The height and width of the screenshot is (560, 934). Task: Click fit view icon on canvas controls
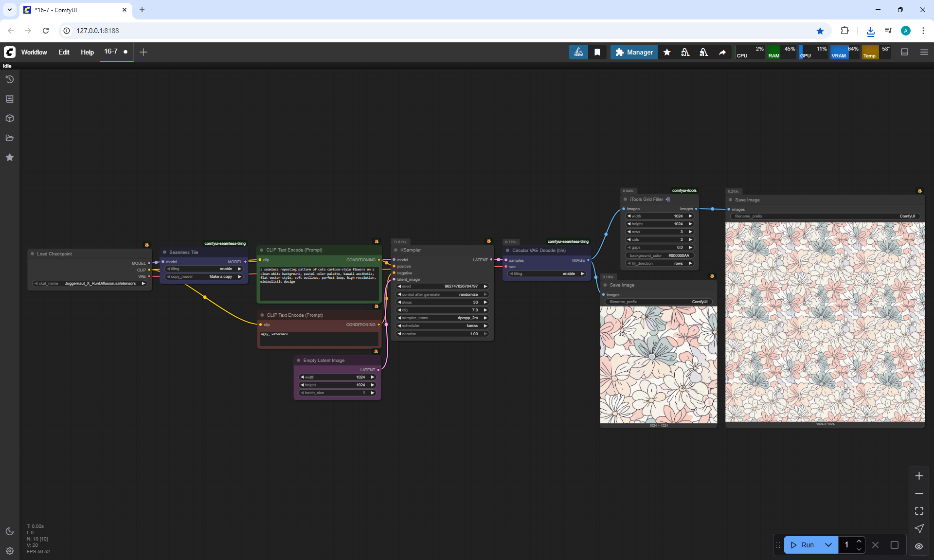tap(919, 511)
